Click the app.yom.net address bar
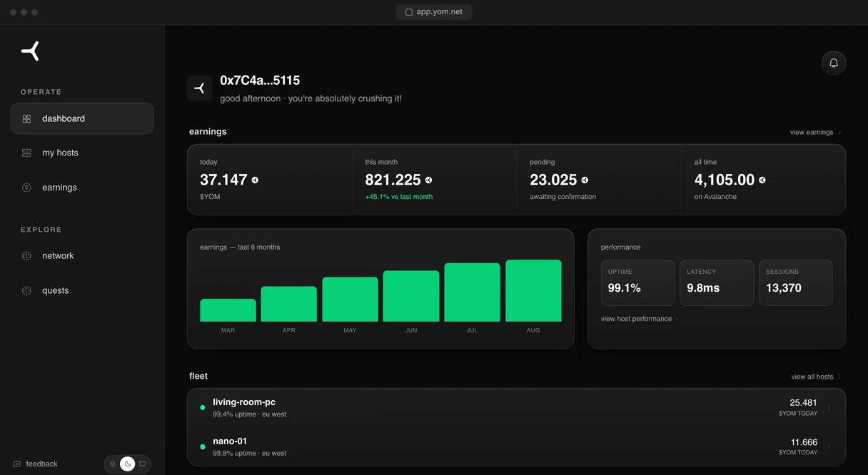The image size is (868, 475). coord(434,12)
